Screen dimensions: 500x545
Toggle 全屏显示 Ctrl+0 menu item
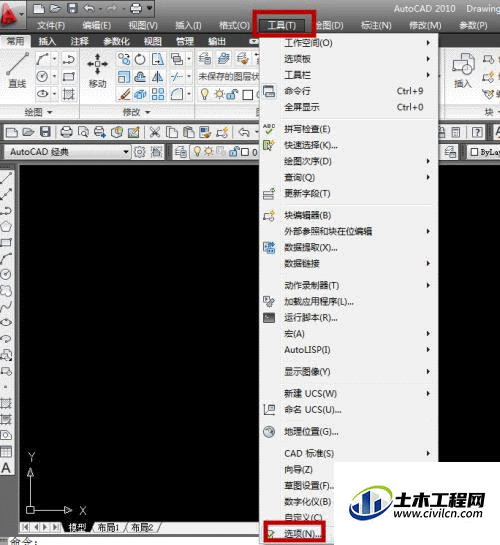[x=349, y=107]
